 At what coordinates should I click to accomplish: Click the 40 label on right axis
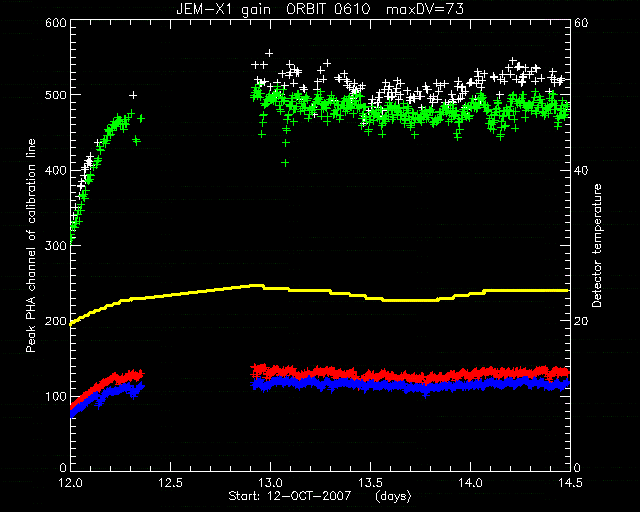pos(581,170)
